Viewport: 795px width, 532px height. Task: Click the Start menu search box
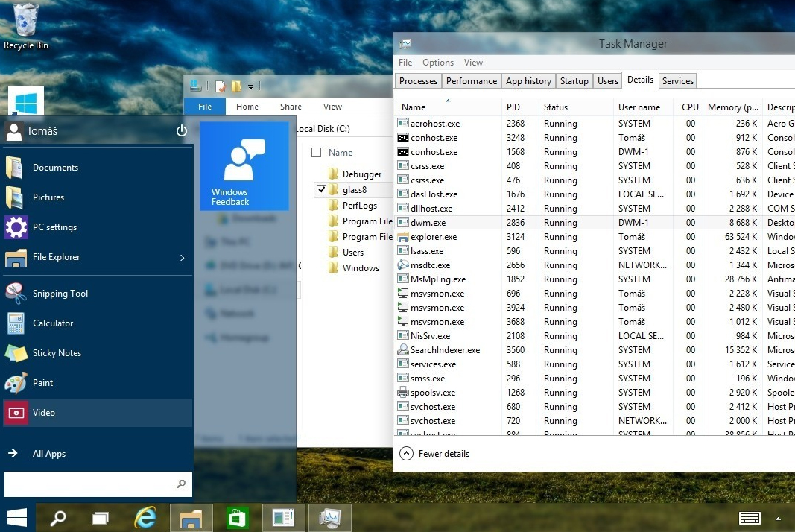(x=89, y=484)
